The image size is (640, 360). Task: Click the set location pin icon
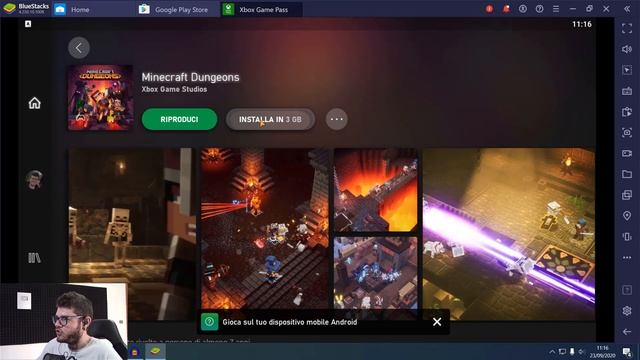pos(627,216)
